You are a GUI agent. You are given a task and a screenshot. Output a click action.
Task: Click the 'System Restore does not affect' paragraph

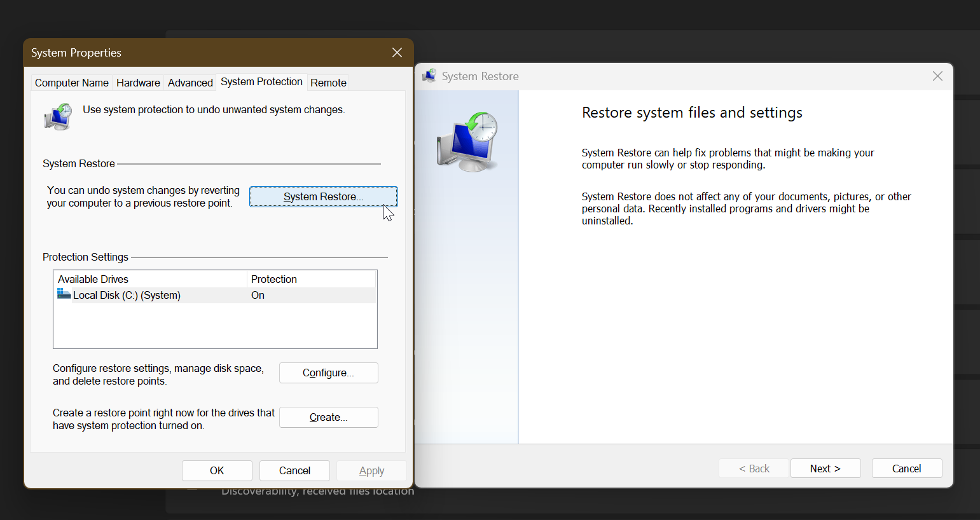point(747,209)
